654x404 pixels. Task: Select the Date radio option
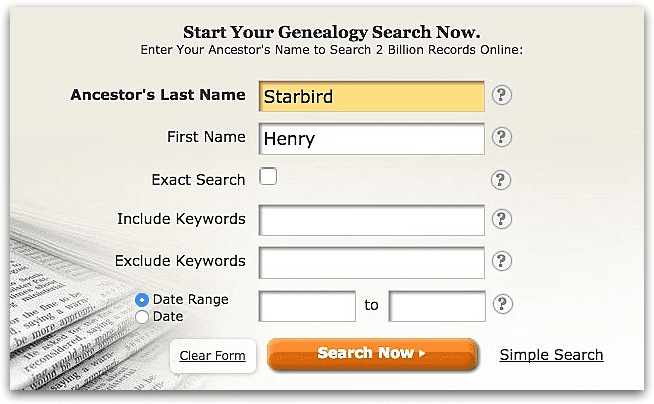tap(142, 316)
